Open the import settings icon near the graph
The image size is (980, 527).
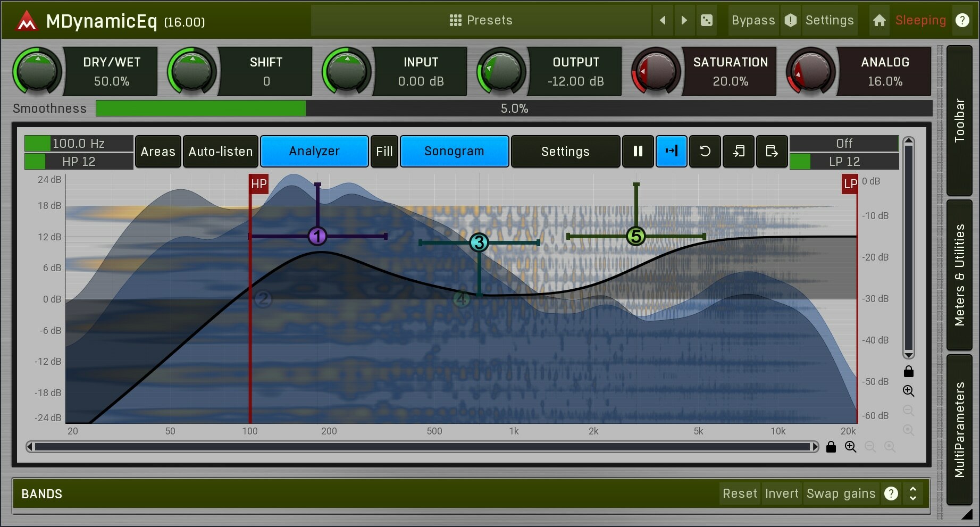(738, 151)
